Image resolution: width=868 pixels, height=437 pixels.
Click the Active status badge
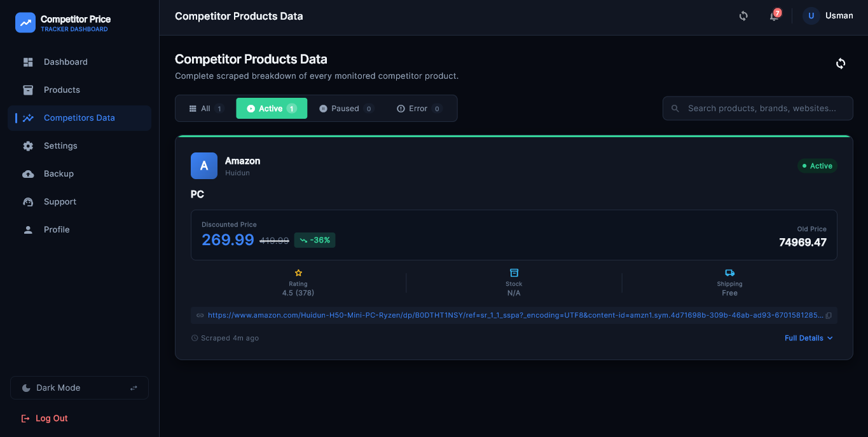(817, 166)
